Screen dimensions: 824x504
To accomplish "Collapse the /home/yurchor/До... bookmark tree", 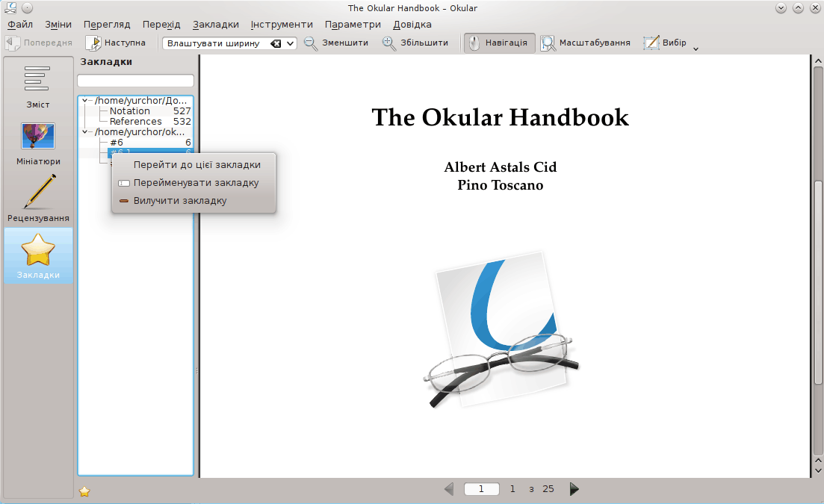I will (x=84, y=99).
